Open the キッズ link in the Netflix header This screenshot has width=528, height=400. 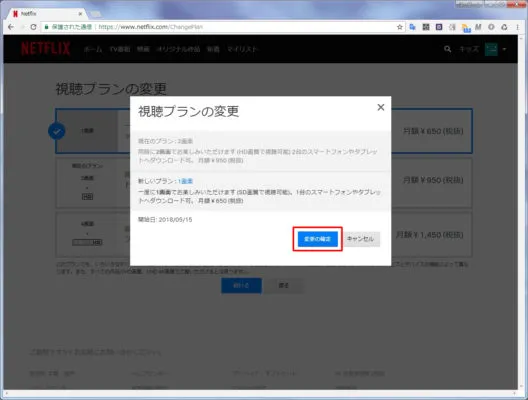(x=469, y=49)
